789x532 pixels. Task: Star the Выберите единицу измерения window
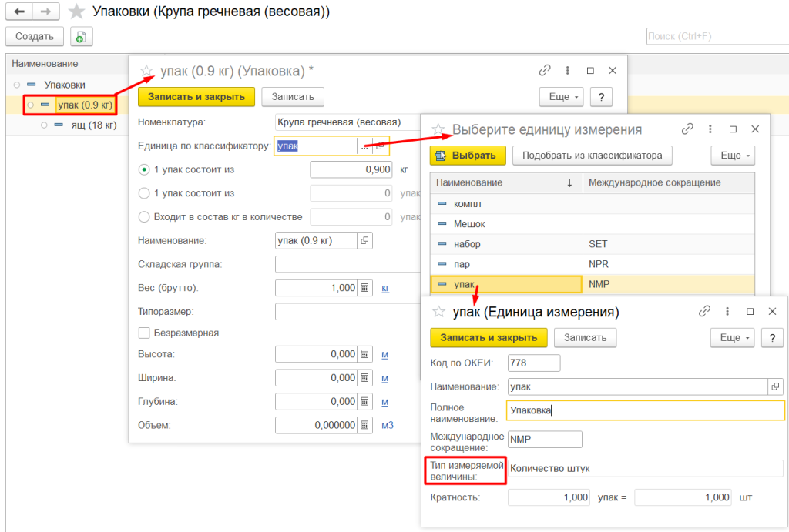click(x=438, y=130)
